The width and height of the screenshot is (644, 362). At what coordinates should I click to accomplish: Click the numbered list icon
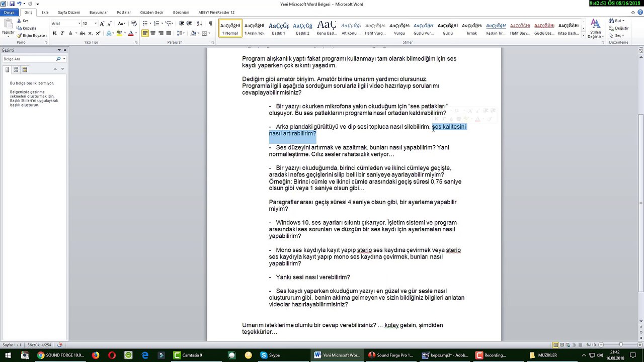[x=156, y=24]
